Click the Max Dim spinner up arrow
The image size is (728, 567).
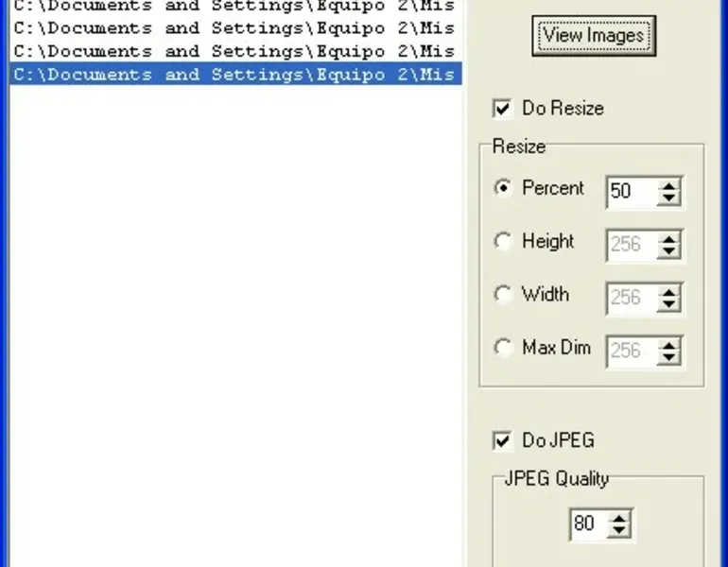[669, 346]
